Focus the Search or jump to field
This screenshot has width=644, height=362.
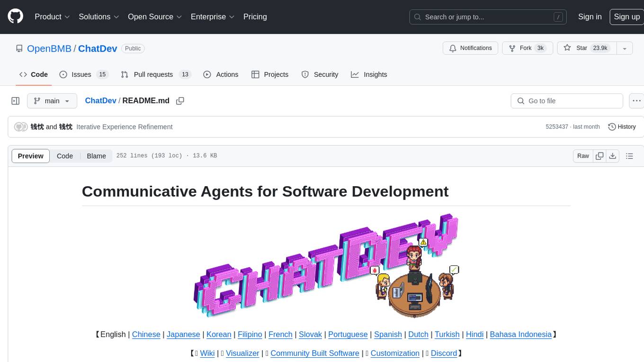point(488,17)
